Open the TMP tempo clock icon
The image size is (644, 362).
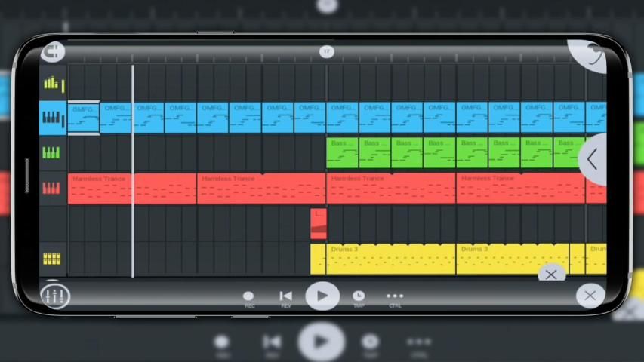(x=359, y=296)
